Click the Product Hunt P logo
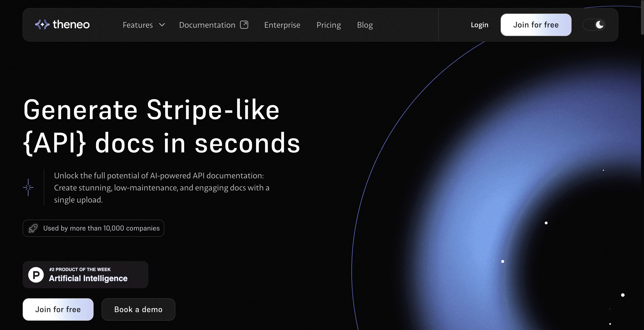Image resolution: width=644 pixels, height=330 pixels. (x=36, y=275)
